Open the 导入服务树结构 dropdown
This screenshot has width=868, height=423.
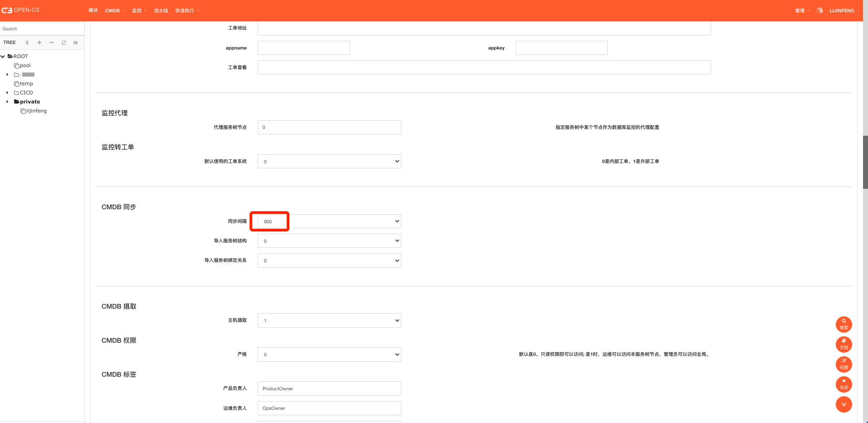click(329, 241)
